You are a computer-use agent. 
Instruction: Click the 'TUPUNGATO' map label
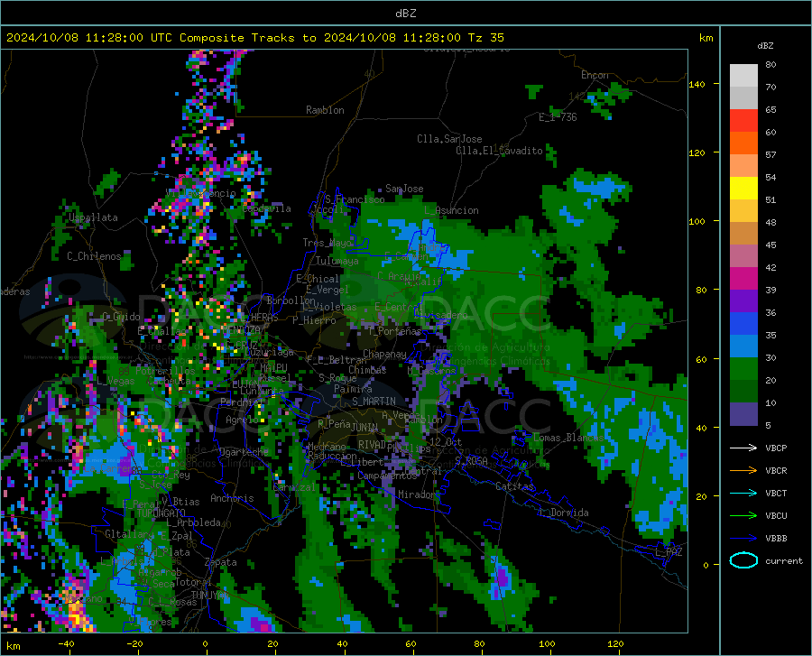click(x=161, y=513)
